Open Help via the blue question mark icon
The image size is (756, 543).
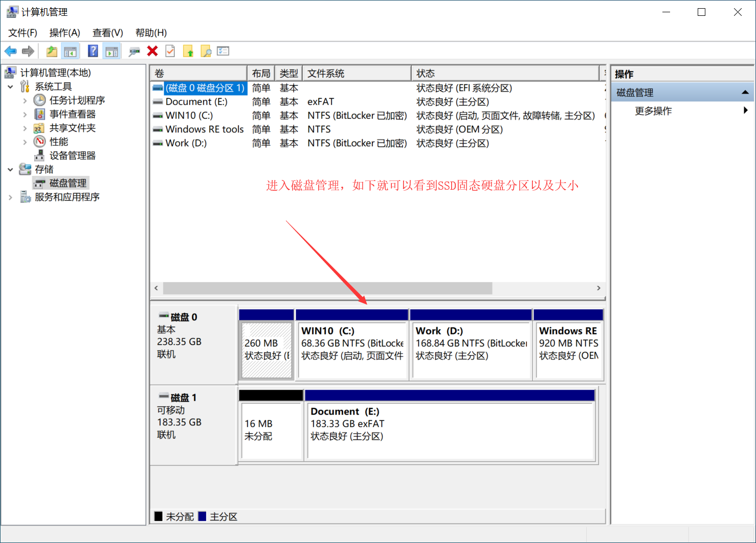93,51
